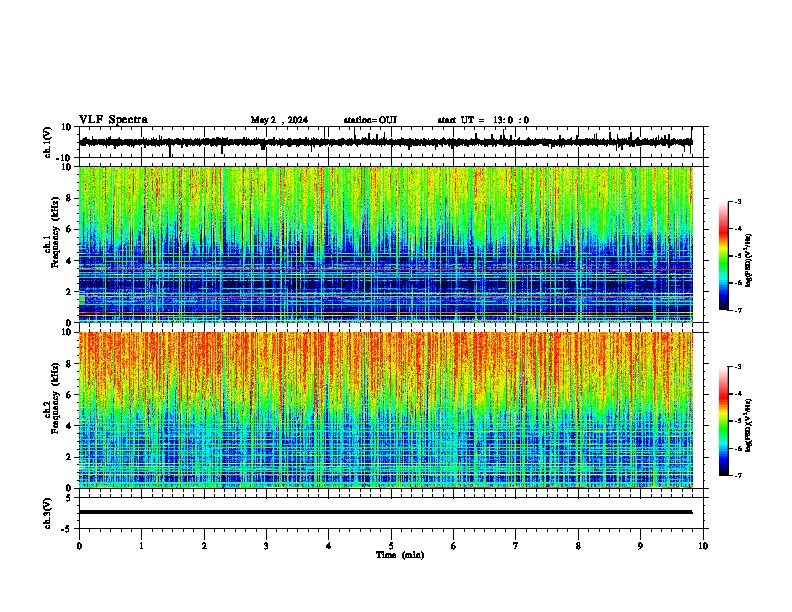Select the date label "May 2 , 2024"
The width and height of the screenshot is (792, 612).
(279, 120)
